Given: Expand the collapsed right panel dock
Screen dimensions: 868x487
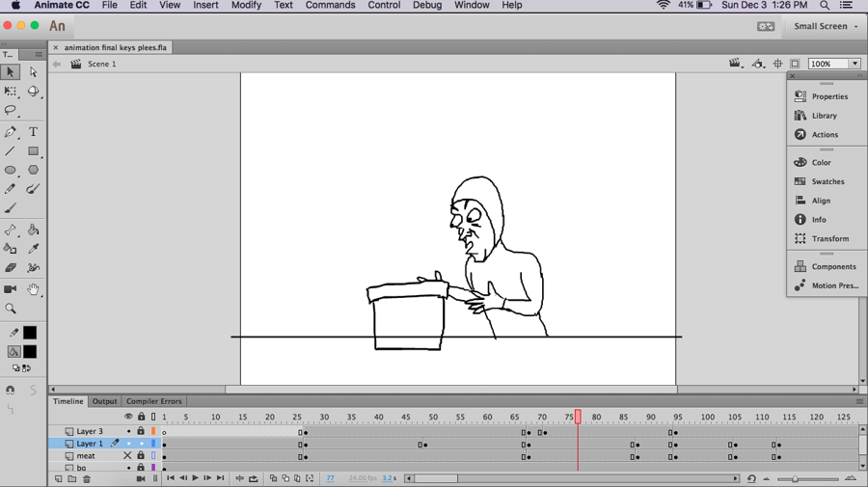Looking at the screenshot, I should [x=859, y=76].
